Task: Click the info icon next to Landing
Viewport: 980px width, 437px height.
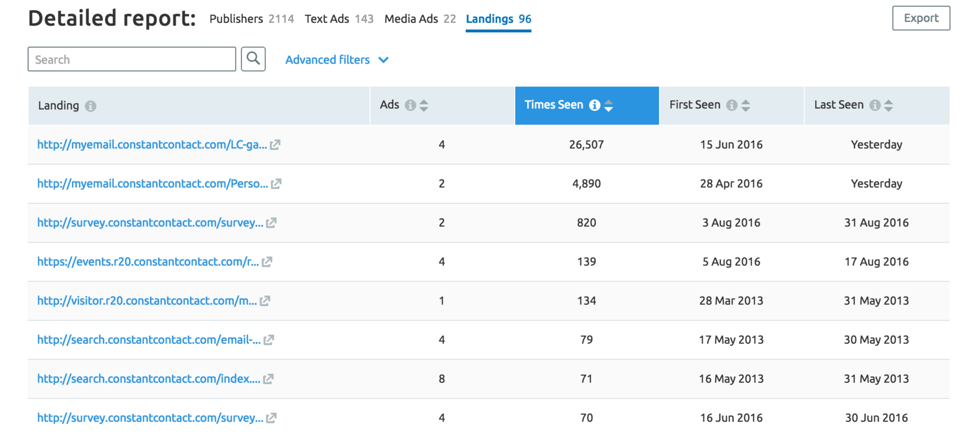Action: 90,106
